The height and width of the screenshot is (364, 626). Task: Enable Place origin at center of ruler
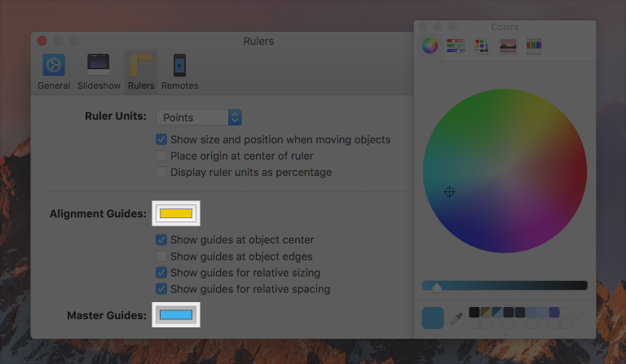click(x=161, y=156)
